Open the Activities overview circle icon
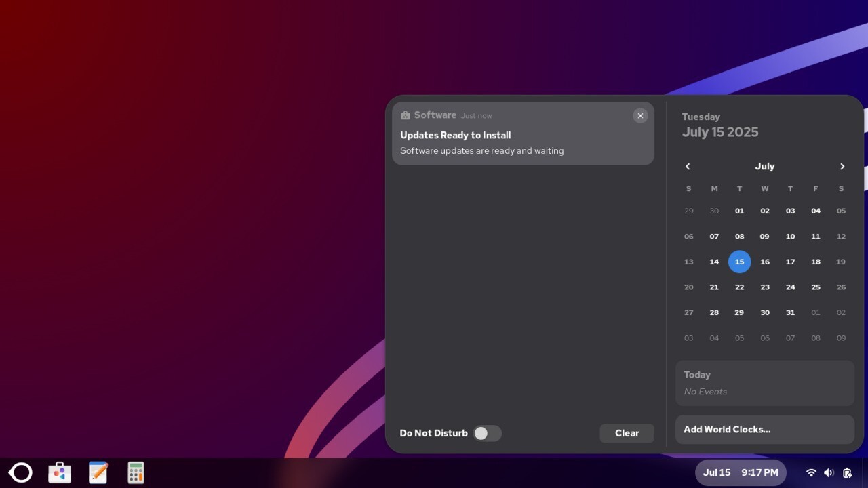The image size is (868, 488). (20, 472)
